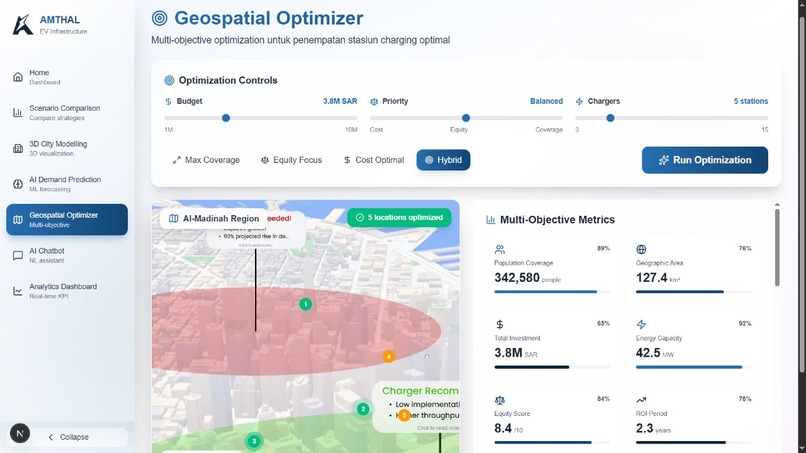
Task: Open the Home dashboard page
Action: (67, 77)
